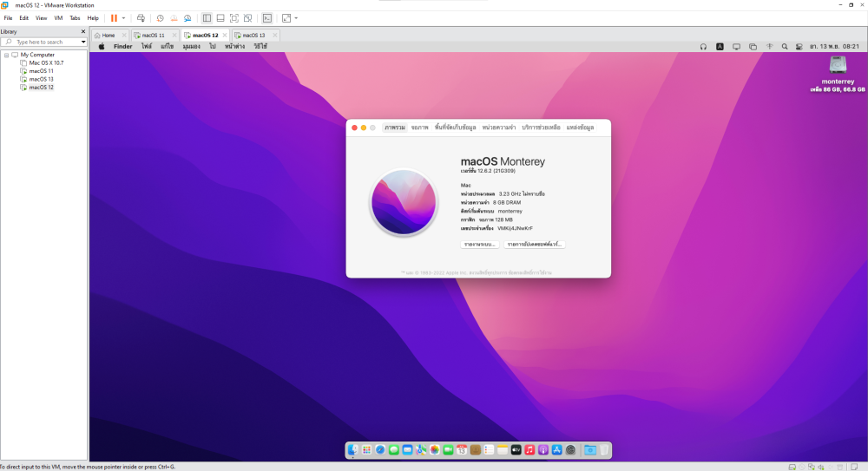
Task: Open the VMware Help menu
Action: tap(93, 18)
